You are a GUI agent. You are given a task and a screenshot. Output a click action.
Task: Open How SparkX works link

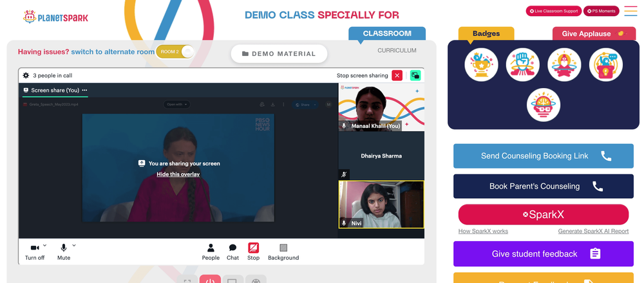click(483, 232)
